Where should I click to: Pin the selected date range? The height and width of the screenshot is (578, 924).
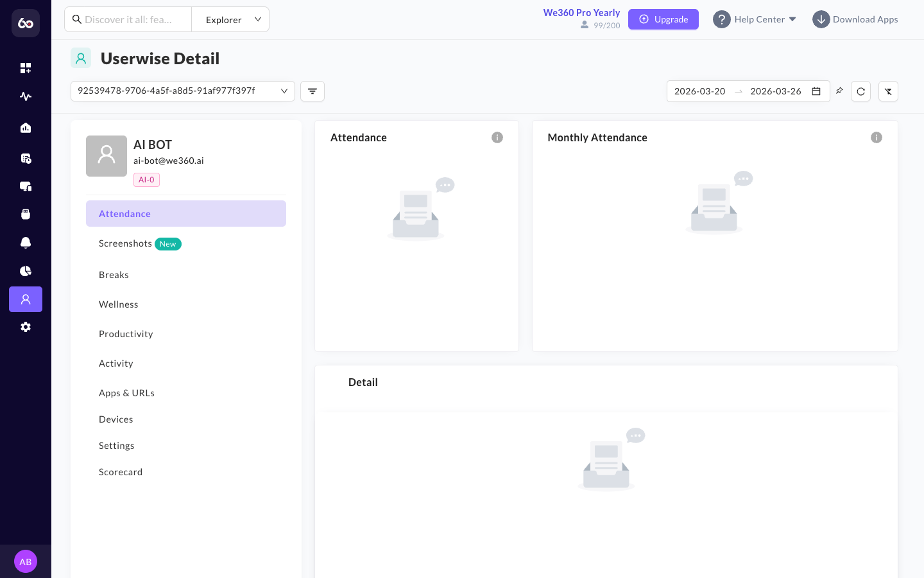pos(839,91)
